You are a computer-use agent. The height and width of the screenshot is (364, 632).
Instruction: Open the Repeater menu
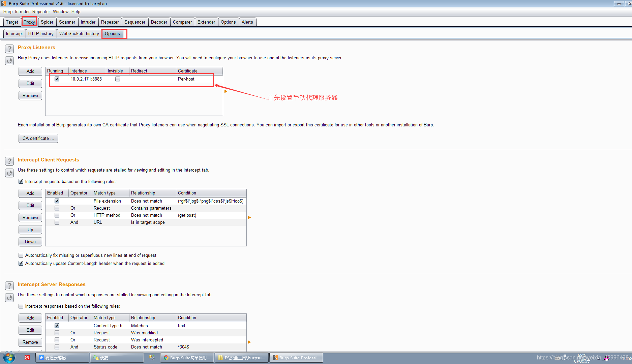click(x=41, y=11)
